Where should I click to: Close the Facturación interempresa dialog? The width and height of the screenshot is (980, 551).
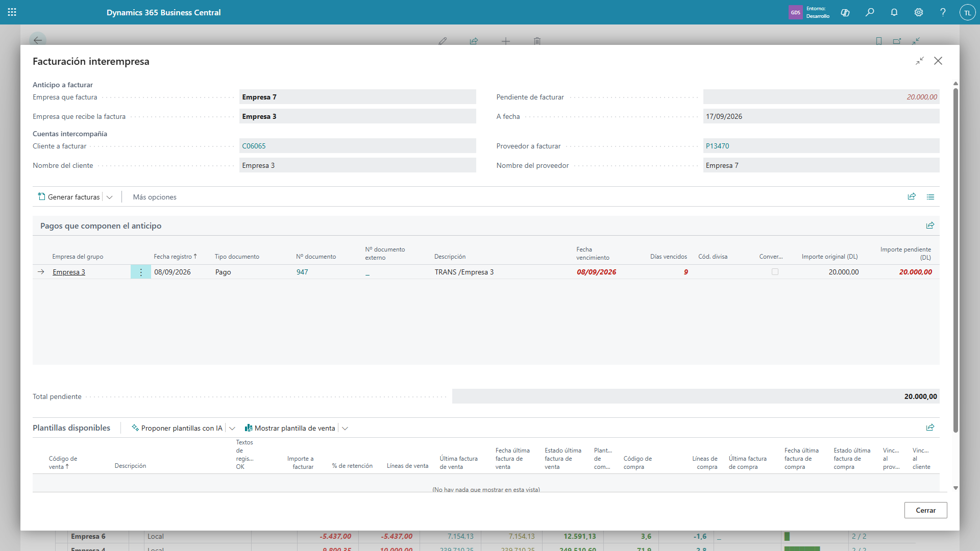938,61
